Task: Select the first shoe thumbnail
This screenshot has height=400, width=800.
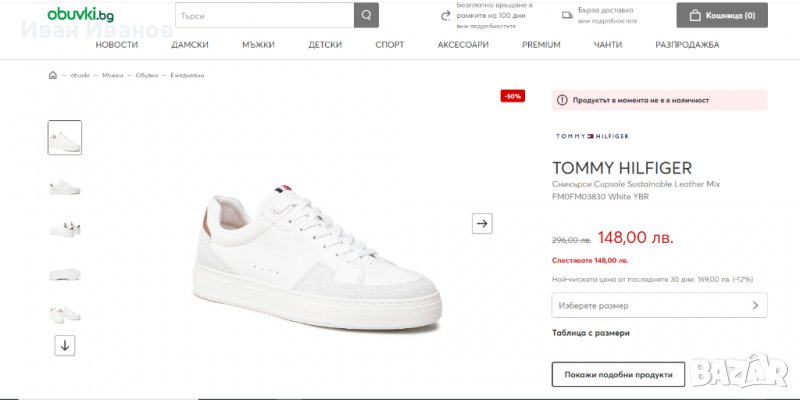Action: click(x=65, y=138)
